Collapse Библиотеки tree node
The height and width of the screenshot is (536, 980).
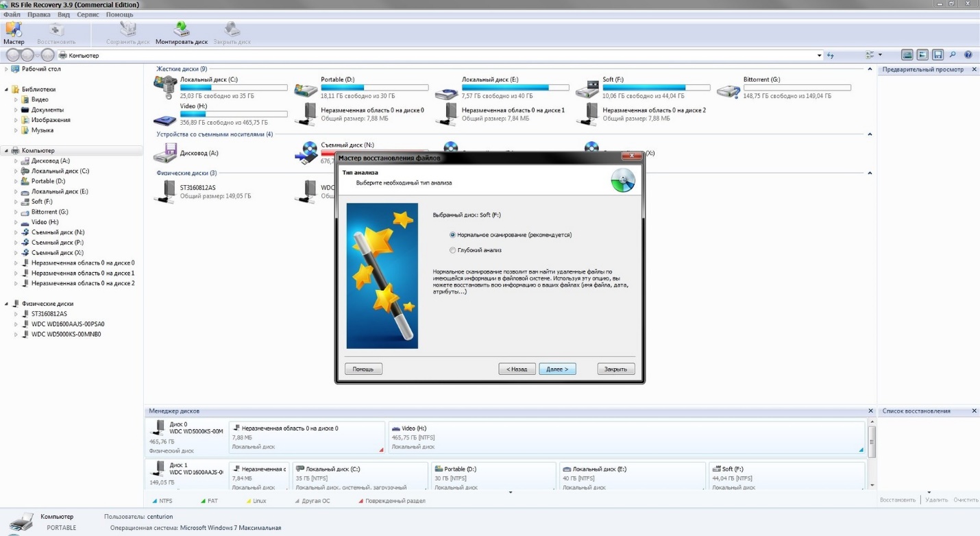click(x=6, y=90)
